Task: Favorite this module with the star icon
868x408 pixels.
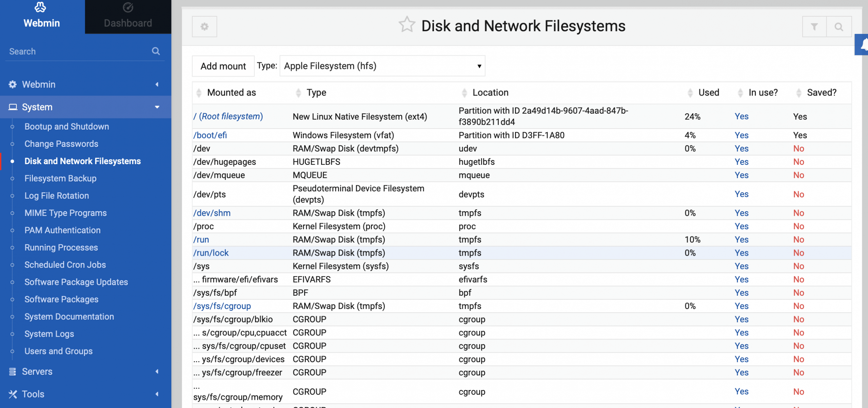Action: click(407, 25)
